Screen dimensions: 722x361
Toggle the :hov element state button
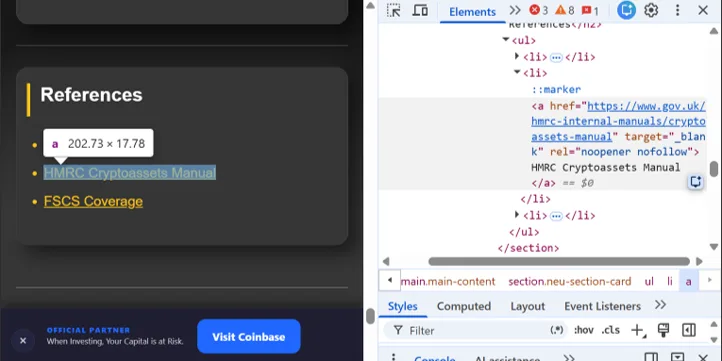583,330
